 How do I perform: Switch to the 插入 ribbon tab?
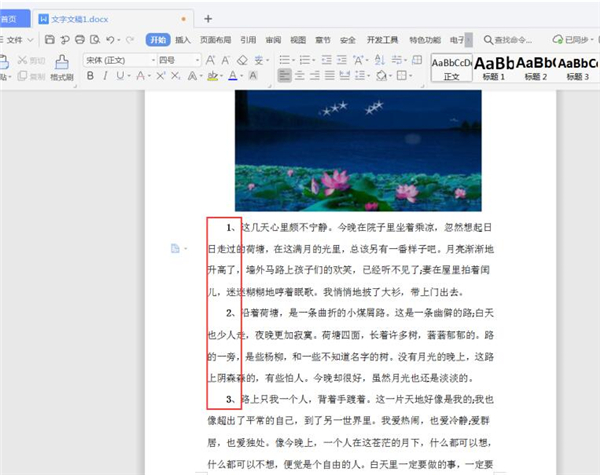(x=183, y=40)
